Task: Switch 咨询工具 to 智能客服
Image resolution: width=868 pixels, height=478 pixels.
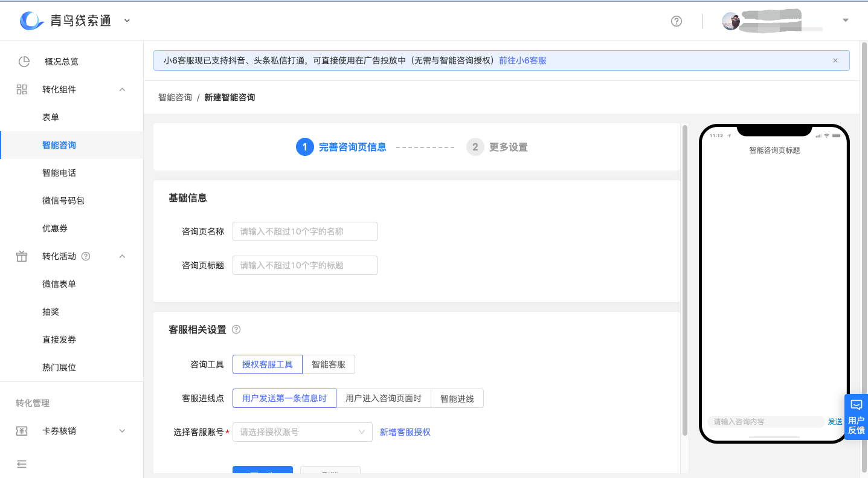Action: (328, 364)
